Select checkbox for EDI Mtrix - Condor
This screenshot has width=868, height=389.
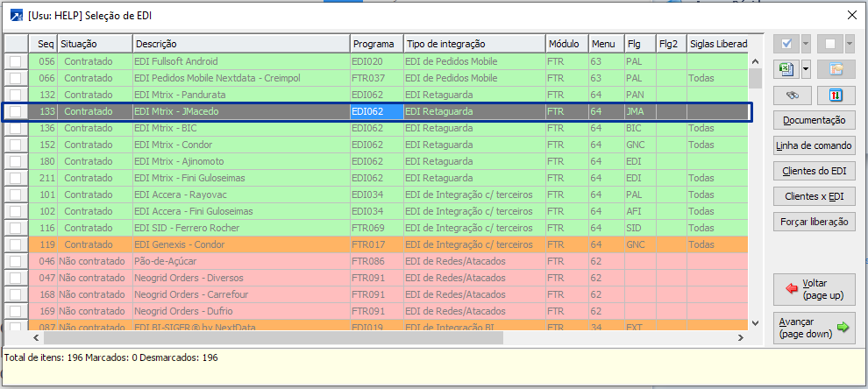[16, 145]
